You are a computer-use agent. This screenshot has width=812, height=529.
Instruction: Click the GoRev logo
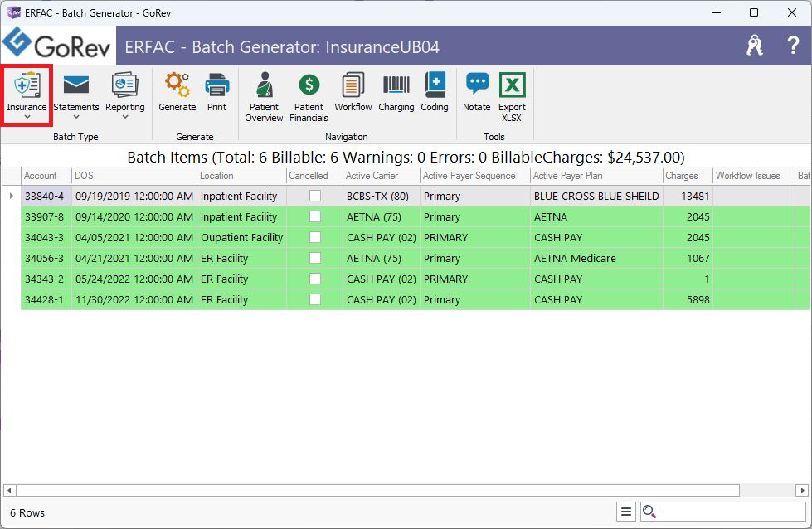point(58,44)
